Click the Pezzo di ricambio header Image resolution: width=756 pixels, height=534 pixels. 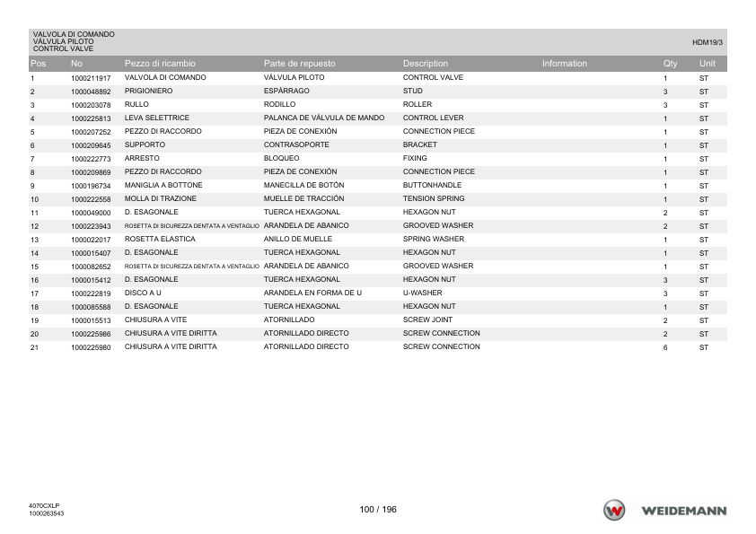click(160, 64)
